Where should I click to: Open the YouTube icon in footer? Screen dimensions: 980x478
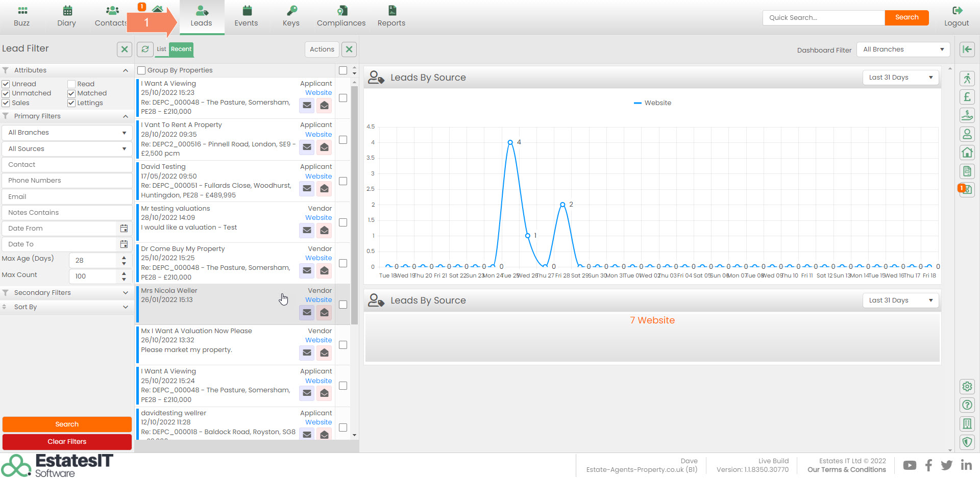909,465
